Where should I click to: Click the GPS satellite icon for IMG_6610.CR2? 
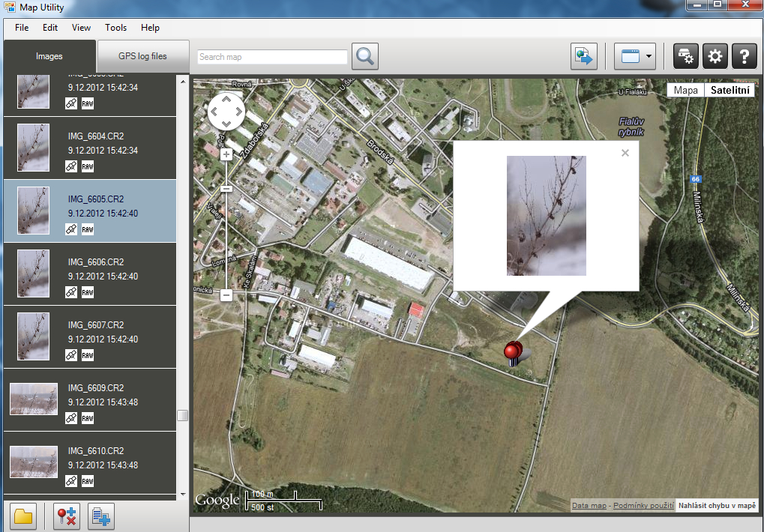[x=71, y=481]
